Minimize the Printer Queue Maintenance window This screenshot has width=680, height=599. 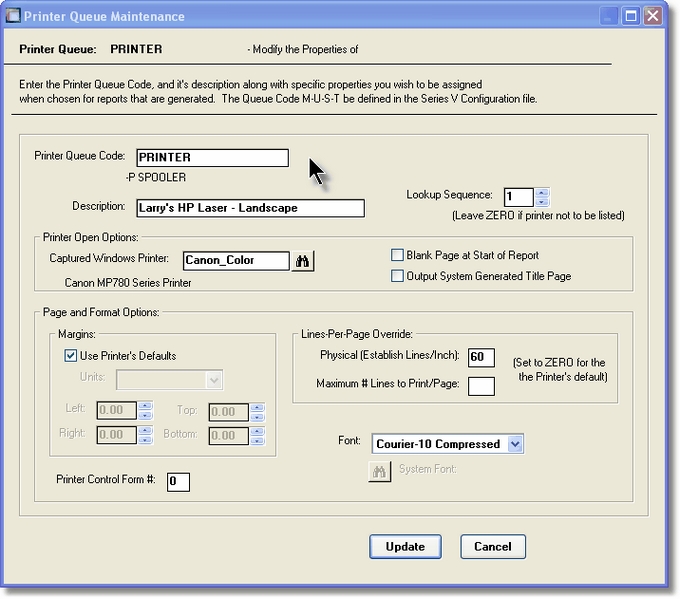coord(609,16)
